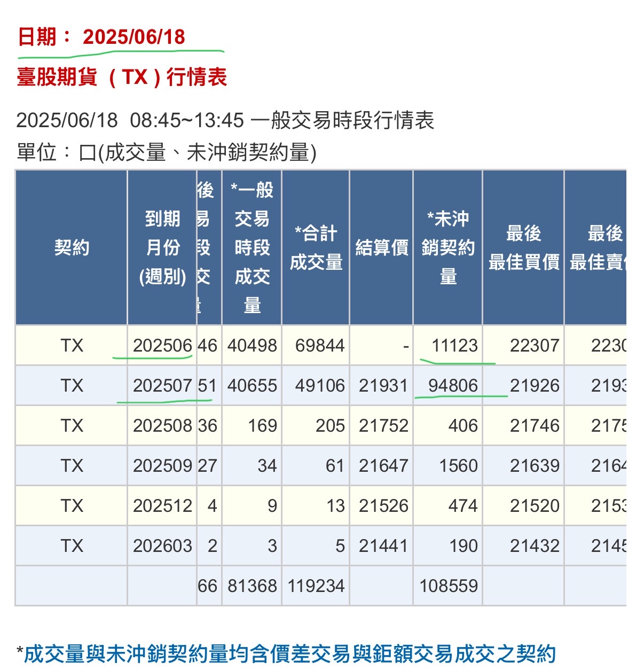This screenshot has width=644, height=670.
Task: Click the *一般交易時段成交量 column header
Action: [252, 247]
